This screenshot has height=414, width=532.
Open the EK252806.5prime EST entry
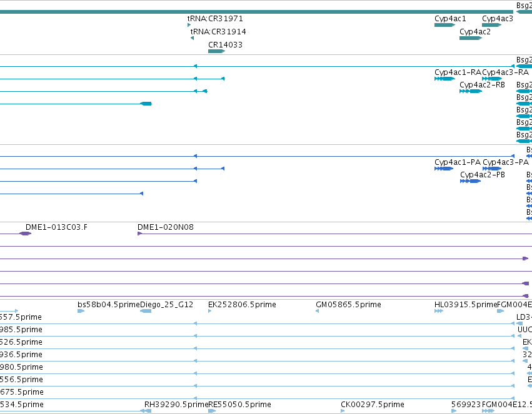point(242,305)
